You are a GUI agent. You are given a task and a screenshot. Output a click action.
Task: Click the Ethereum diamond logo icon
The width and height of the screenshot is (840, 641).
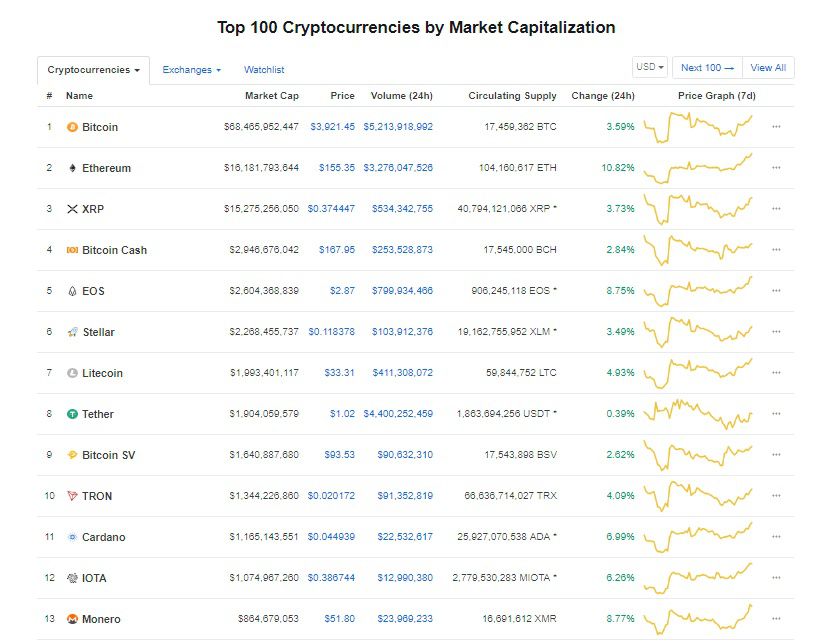(72, 168)
